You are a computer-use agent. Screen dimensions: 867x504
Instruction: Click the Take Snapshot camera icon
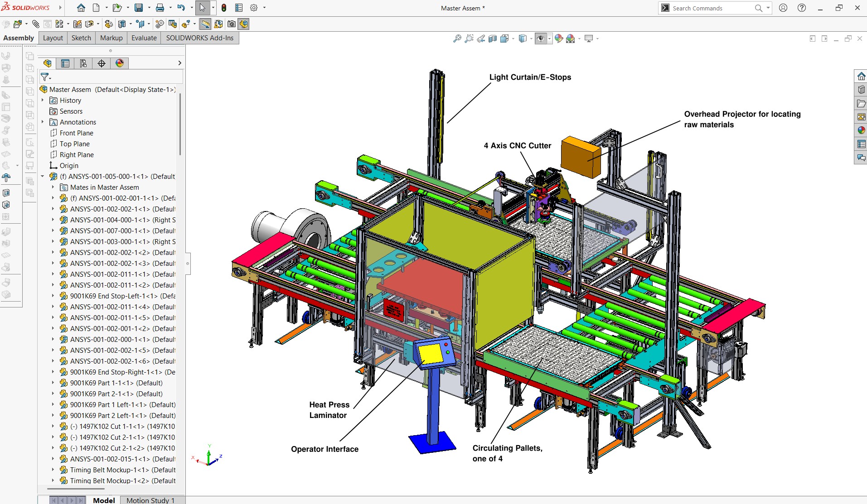[x=232, y=24]
